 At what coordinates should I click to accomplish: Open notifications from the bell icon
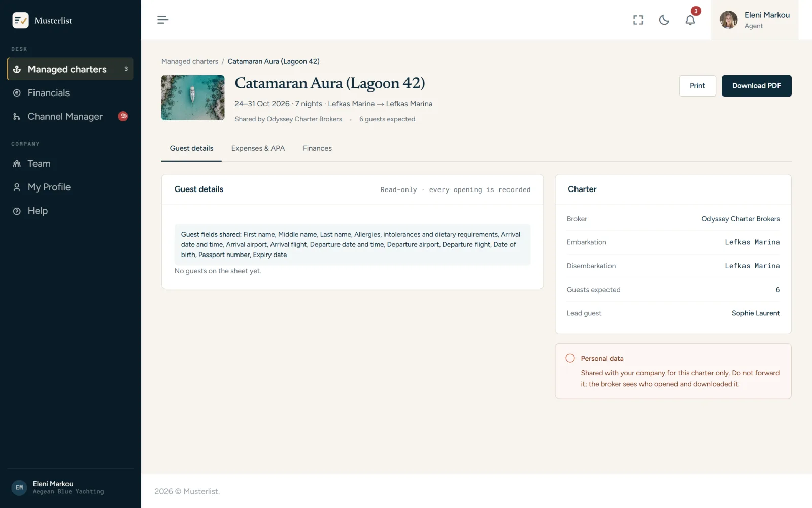click(690, 20)
